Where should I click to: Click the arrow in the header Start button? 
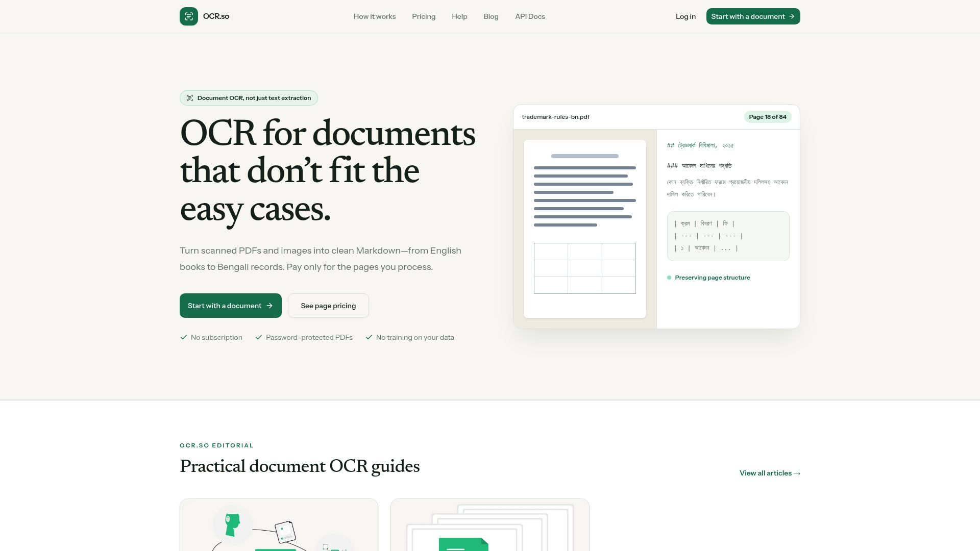tap(792, 16)
